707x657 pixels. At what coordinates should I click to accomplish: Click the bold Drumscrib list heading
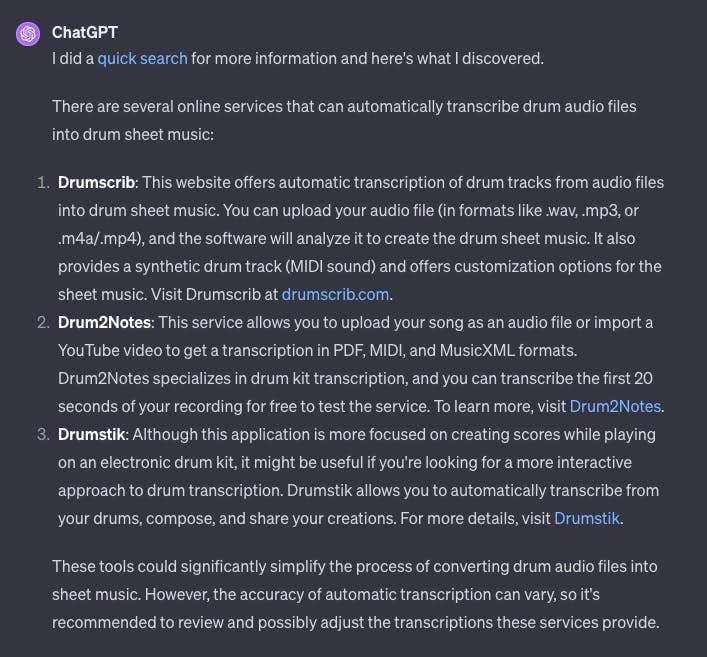tap(97, 182)
